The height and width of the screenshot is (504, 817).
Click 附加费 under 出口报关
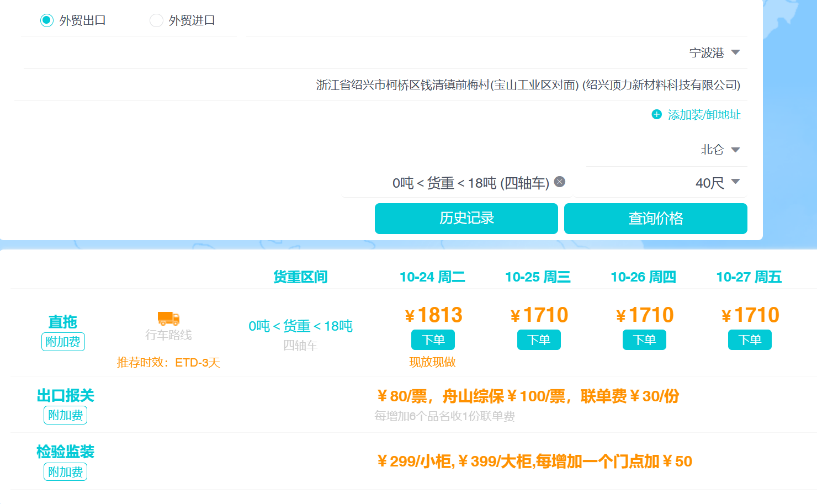tap(65, 415)
